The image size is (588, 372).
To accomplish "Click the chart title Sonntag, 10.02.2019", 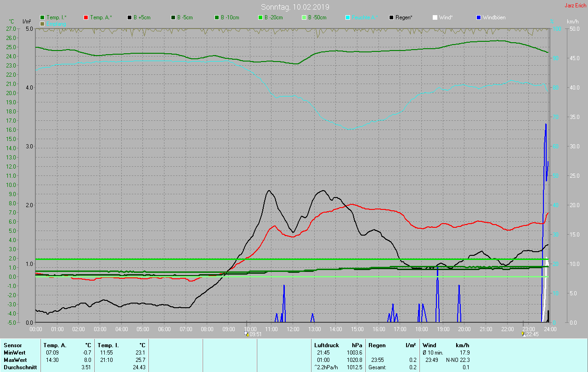I will coord(295,7).
